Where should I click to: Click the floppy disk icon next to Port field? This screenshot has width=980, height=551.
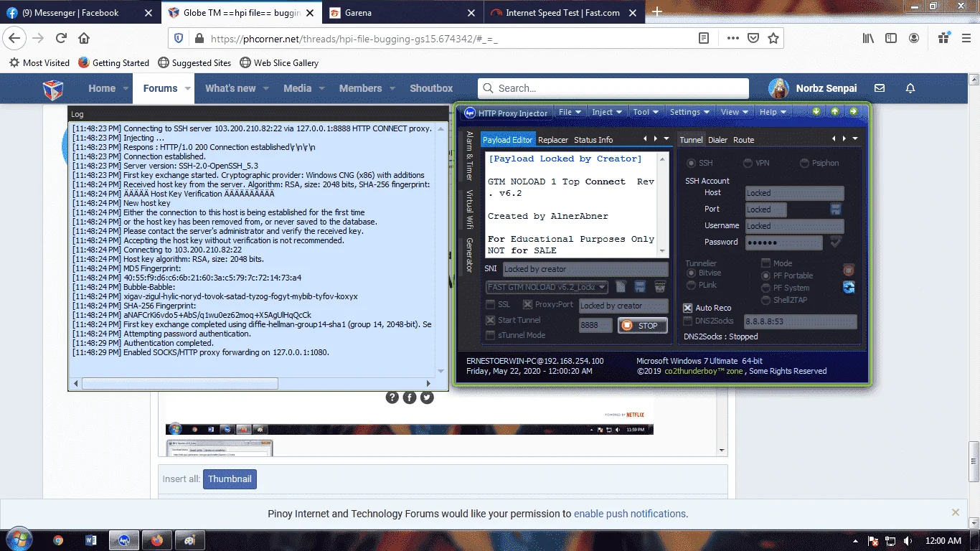[x=836, y=209]
